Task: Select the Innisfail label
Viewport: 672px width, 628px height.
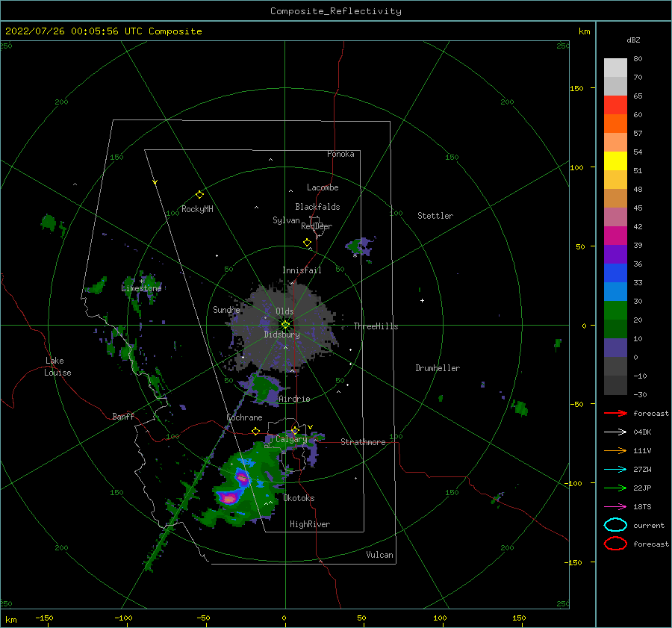Action: pos(302,270)
